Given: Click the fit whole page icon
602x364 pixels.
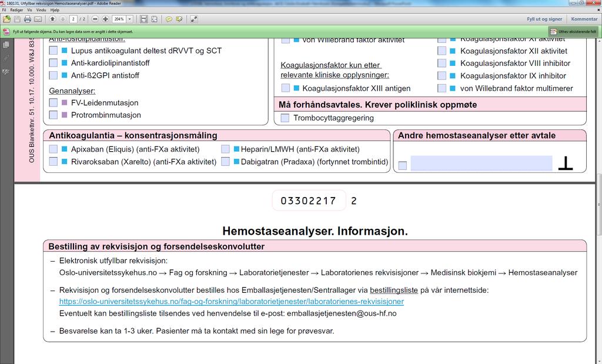Looking at the screenshot, I should tap(155, 19).
